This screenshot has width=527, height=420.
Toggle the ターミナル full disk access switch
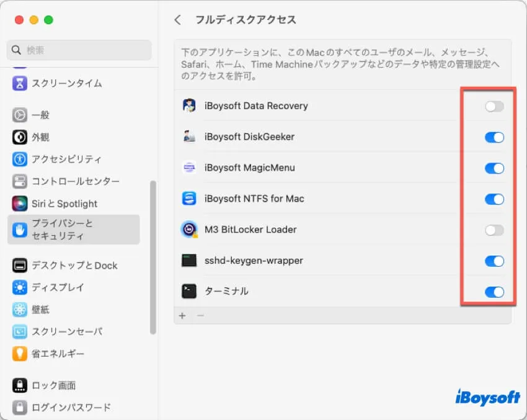(x=494, y=292)
